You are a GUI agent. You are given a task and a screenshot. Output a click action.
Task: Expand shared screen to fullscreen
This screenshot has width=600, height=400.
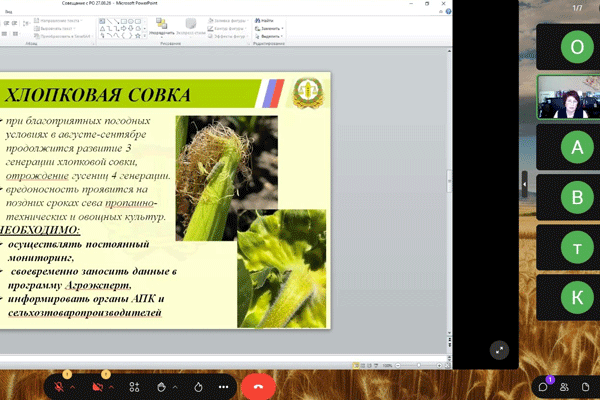pos(499,350)
